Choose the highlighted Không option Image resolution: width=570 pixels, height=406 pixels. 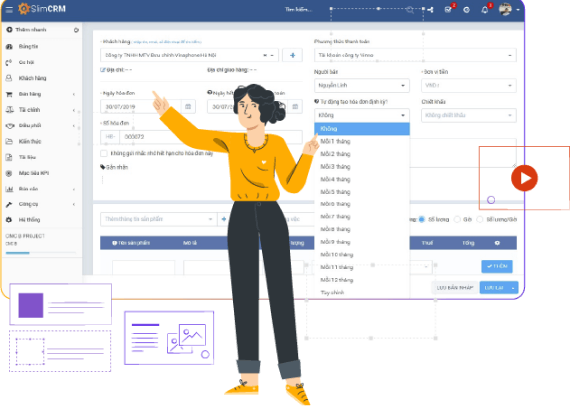tap(362, 129)
